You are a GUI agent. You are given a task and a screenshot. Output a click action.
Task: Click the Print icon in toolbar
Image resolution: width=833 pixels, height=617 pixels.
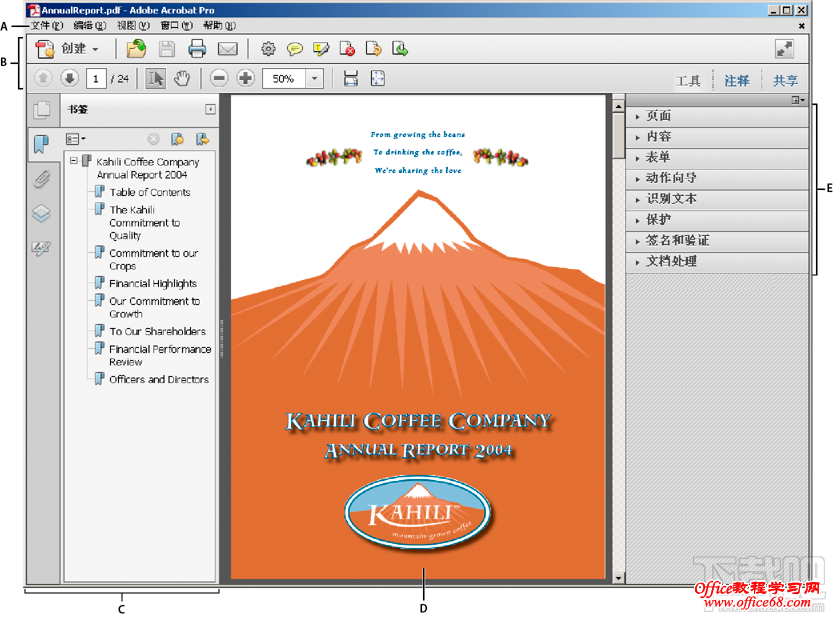(x=197, y=48)
